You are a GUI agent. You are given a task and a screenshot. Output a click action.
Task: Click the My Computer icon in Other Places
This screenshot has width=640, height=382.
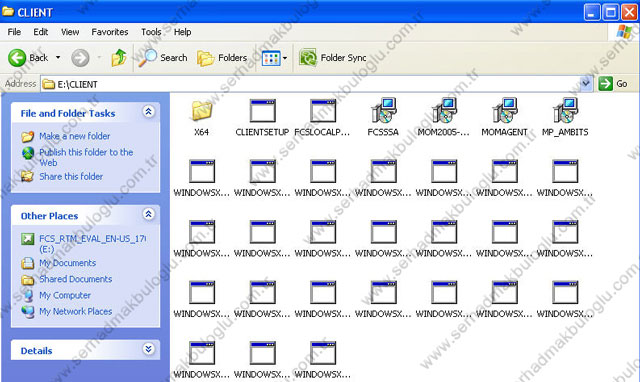point(28,295)
